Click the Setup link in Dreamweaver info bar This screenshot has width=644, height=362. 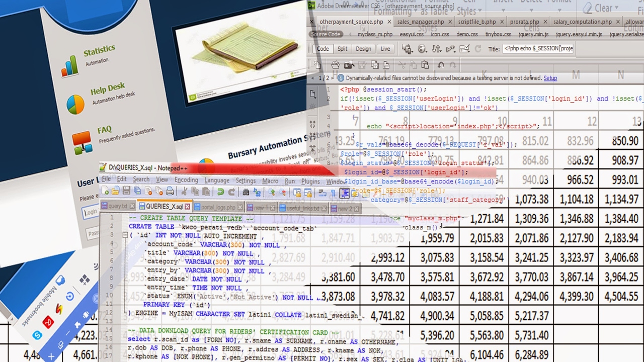coord(550,78)
